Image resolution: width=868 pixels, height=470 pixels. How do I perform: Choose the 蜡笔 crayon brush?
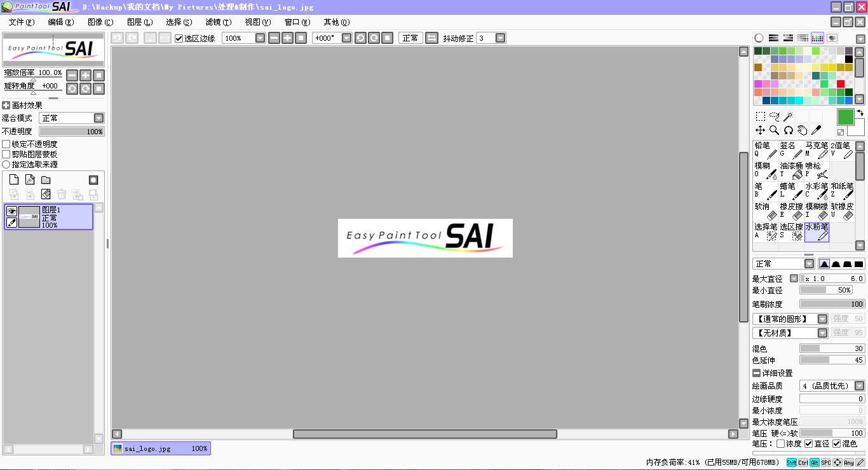point(791,191)
